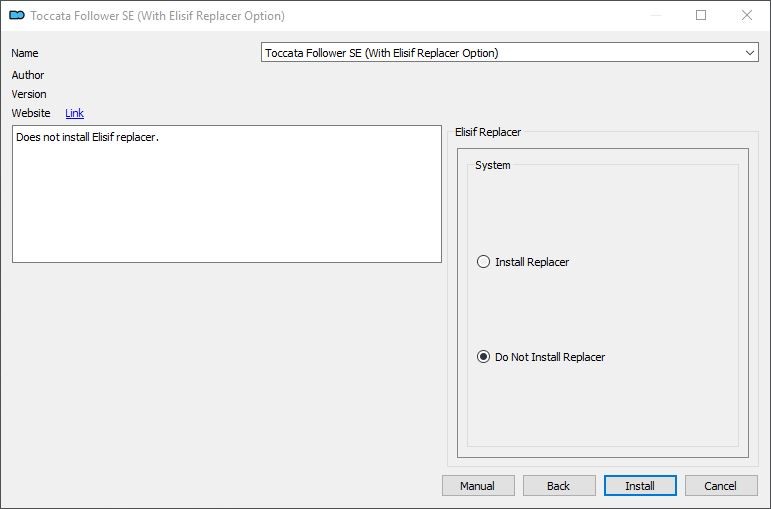Expand the Name dropdown arrow
The width and height of the screenshot is (771, 509).
pyautogui.click(x=749, y=53)
